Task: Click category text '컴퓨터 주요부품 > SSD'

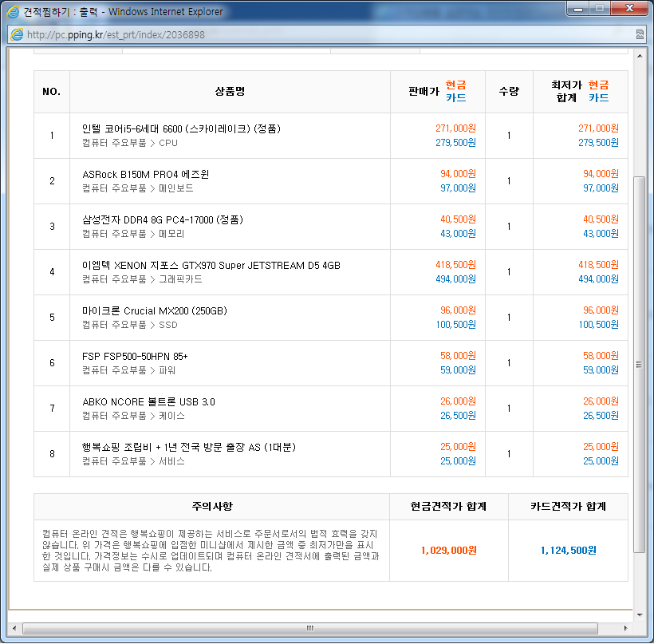Action: click(x=130, y=325)
